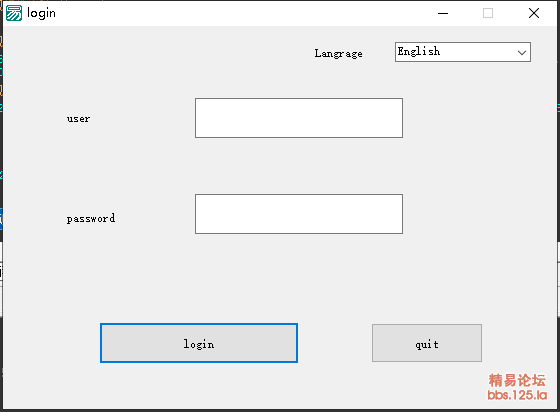Close the login dialog window
Viewport: 560px width, 412px height.
click(534, 13)
